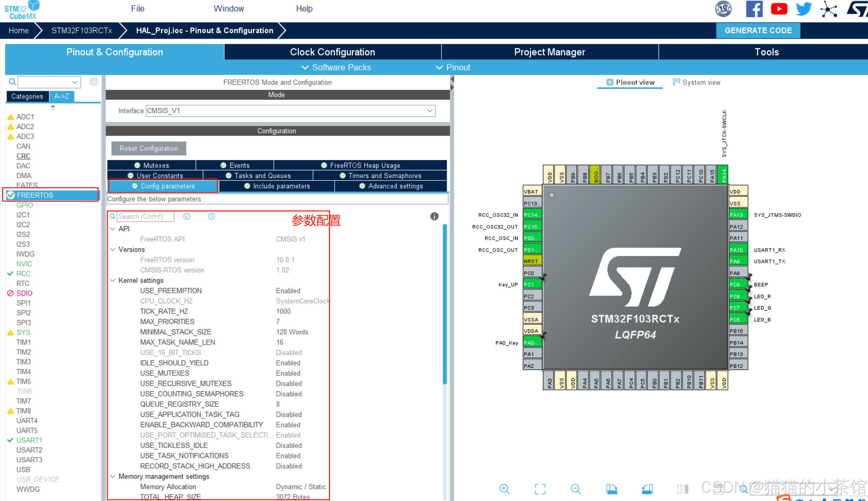Rotate chip view counter-clockwise icon
This screenshot has width=868, height=501.
(x=647, y=489)
